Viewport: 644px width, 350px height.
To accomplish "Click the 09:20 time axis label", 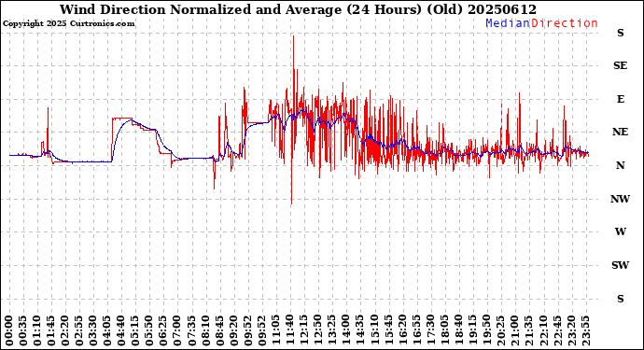I will click(x=233, y=330).
